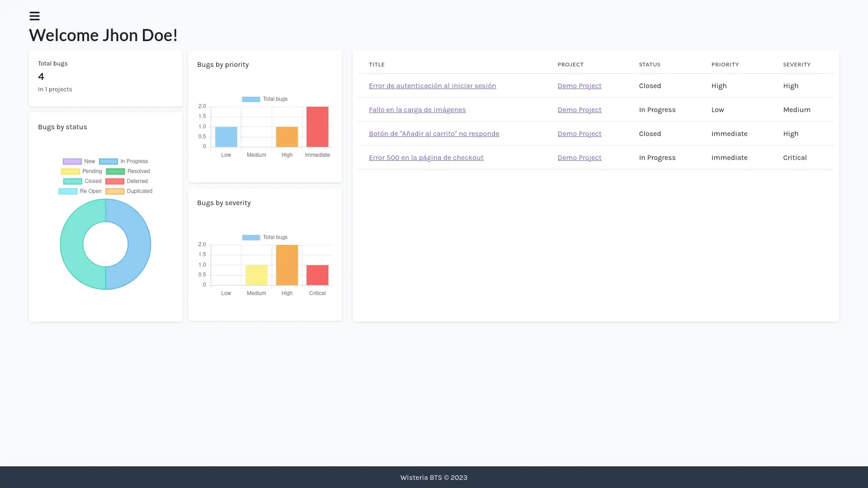Open bug 'Error de autenticación al iniciar sesión'

[432, 86]
